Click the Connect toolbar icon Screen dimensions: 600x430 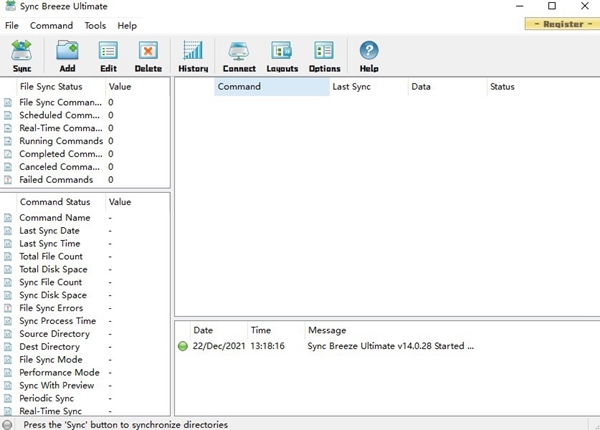pos(239,50)
